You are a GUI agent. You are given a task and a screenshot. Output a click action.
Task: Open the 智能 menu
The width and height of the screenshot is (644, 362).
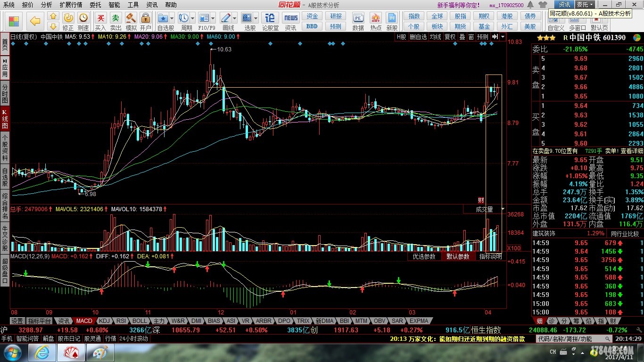[114, 5]
